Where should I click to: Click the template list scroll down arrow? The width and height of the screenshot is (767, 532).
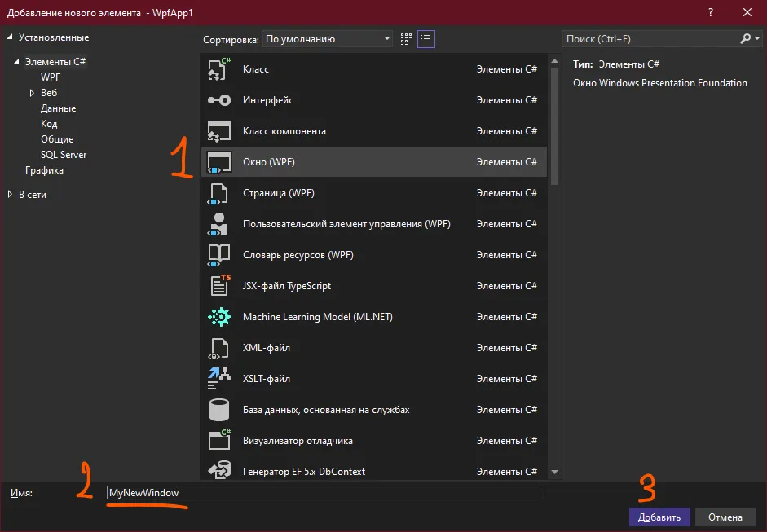click(554, 472)
